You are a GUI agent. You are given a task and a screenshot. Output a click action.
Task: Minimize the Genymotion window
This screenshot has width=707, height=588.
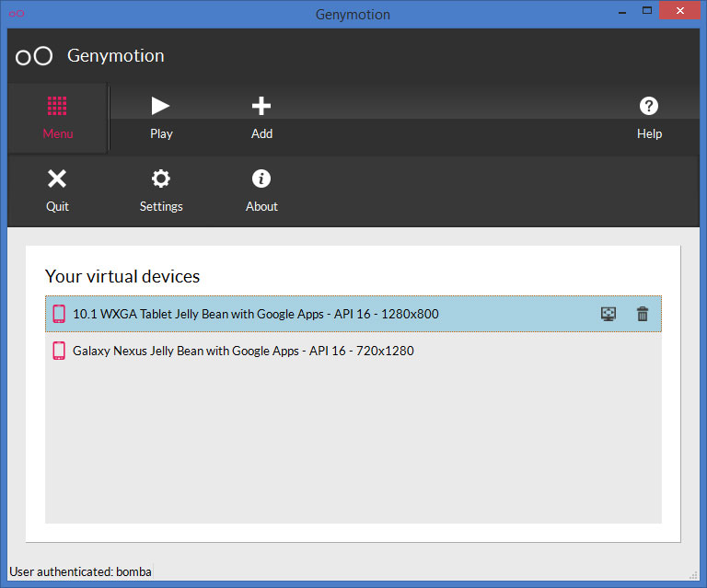click(x=622, y=12)
